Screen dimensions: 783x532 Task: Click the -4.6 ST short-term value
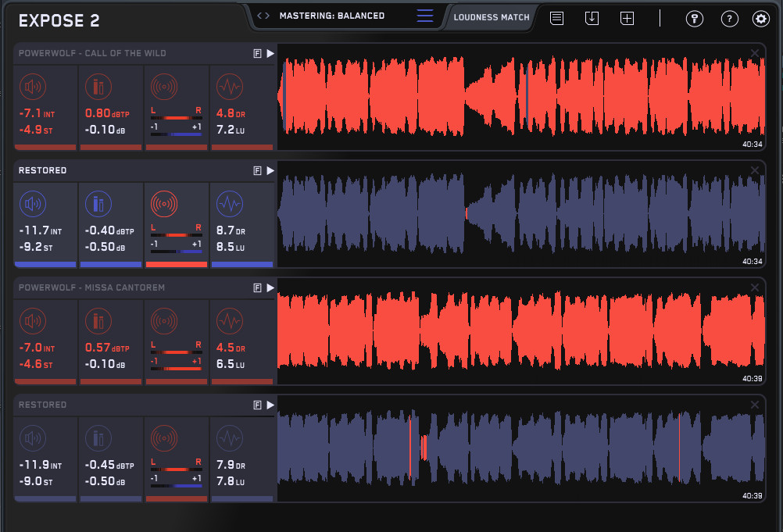35,365
